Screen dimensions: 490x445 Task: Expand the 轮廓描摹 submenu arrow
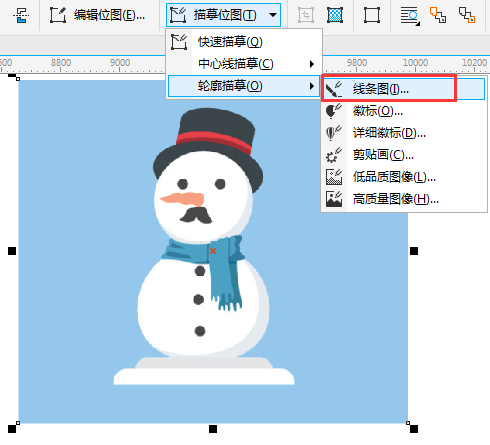[312, 86]
